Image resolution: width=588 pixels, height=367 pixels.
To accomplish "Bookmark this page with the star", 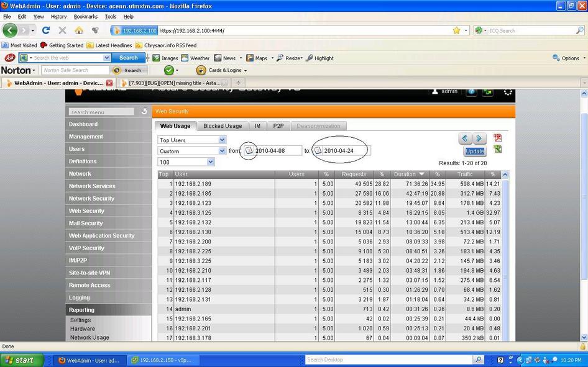I will 456,30.
